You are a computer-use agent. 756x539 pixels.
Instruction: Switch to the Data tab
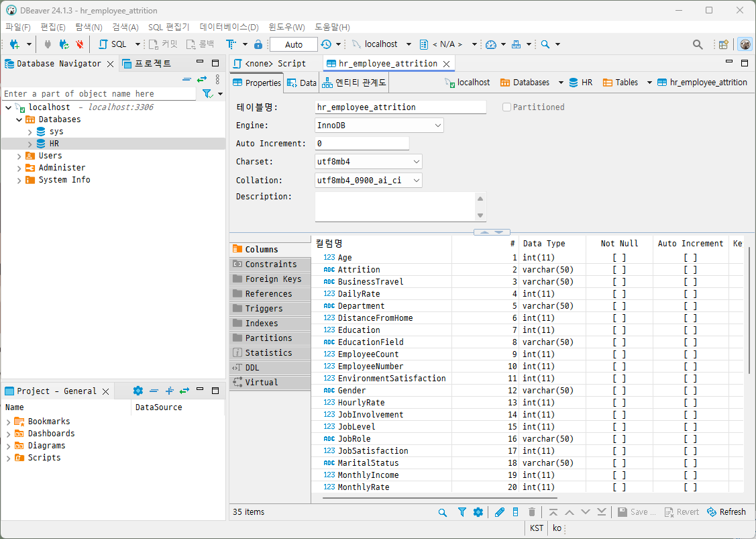tap(303, 83)
